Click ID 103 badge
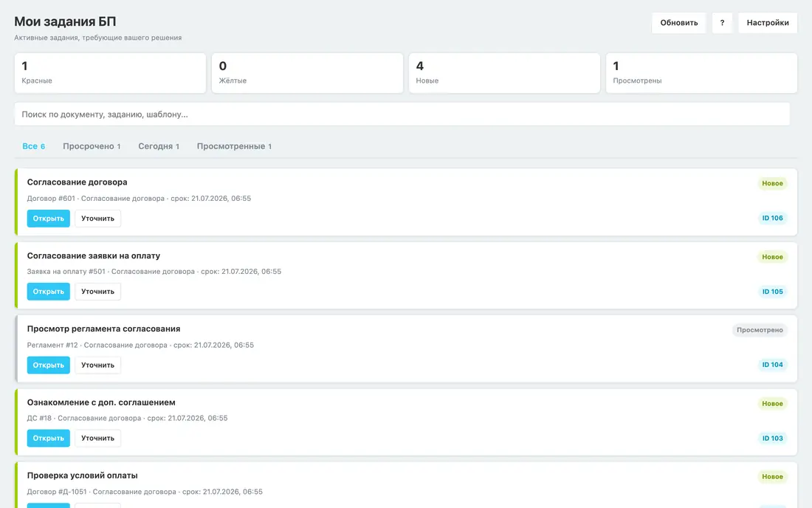 pos(772,438)
